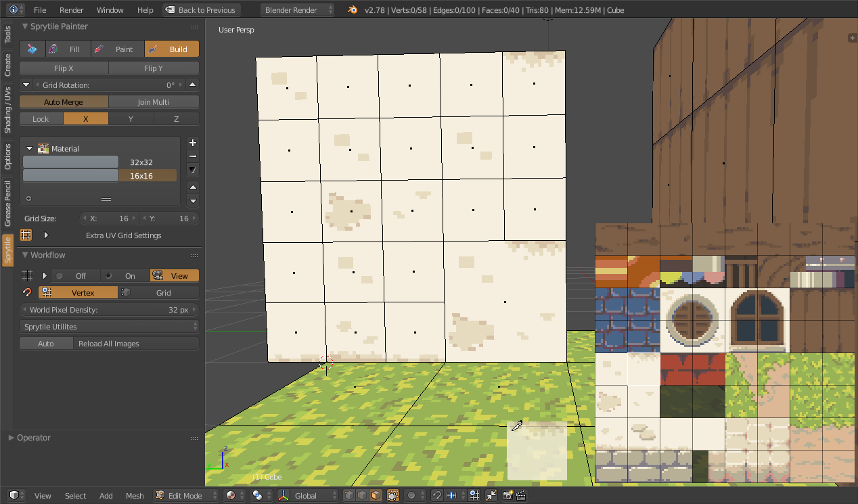Click the transform manipulator axis icon
The height and width of the screenshot is (504, 858).
(x=283, y=495)
